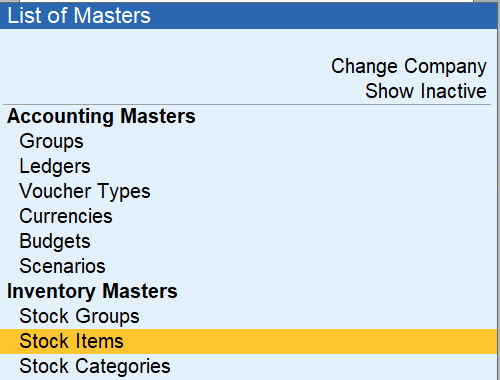The height and width of the screenshot is (380, 500).
Task: Click the yellow highlight bar right of Stock Items
Action: coord(310,341)
